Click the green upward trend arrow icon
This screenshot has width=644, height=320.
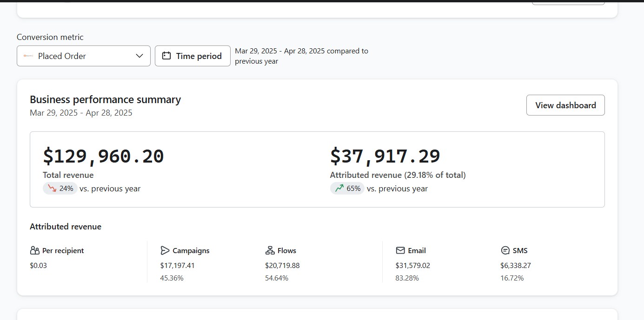(339, 189)
